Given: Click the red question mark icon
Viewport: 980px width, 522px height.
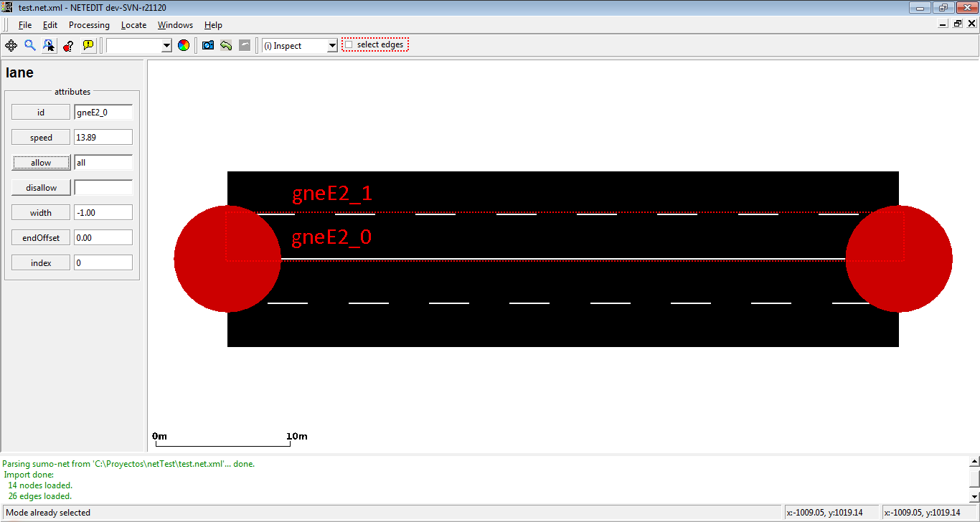Looking at the screenshot, I should point(68,45).
